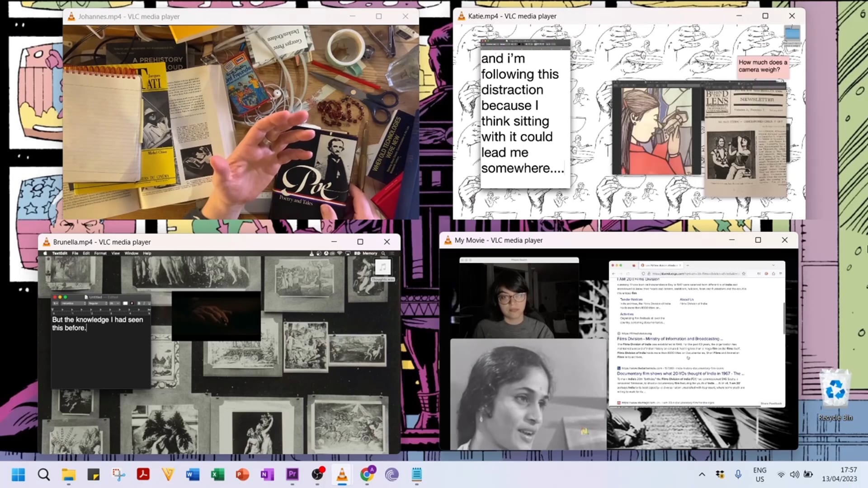The image size is (868, 488).
Task: Click the microphone icon in system tray
Action: [x=738, y=474]
